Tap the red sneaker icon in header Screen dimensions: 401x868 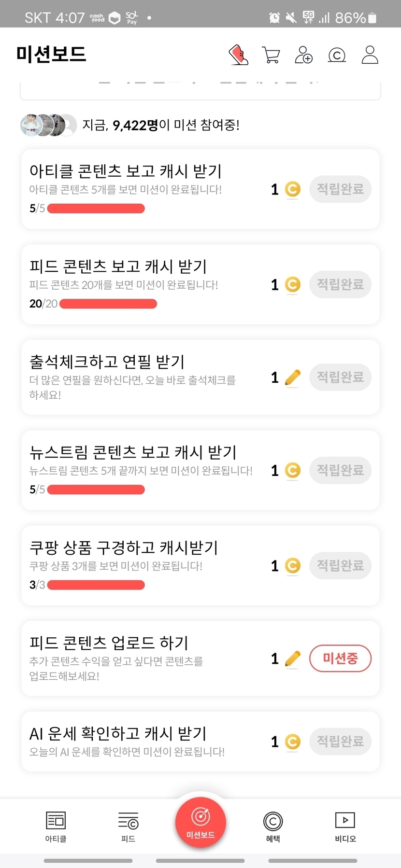[238, 55]
